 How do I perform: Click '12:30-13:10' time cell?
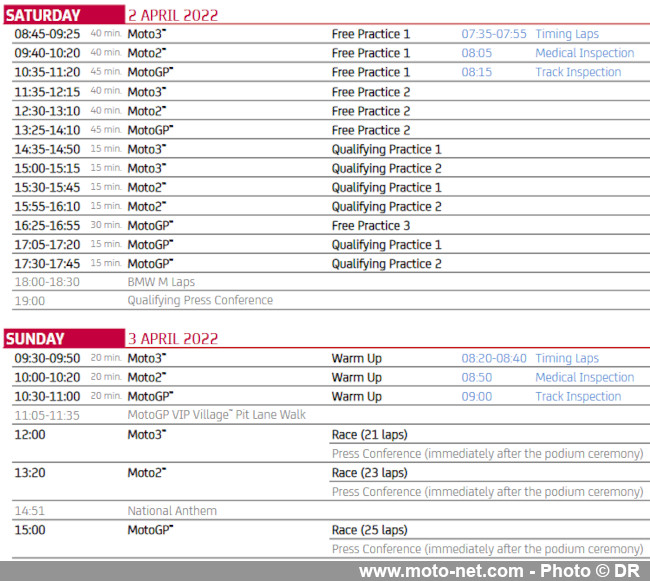click(x=47, y=111)
